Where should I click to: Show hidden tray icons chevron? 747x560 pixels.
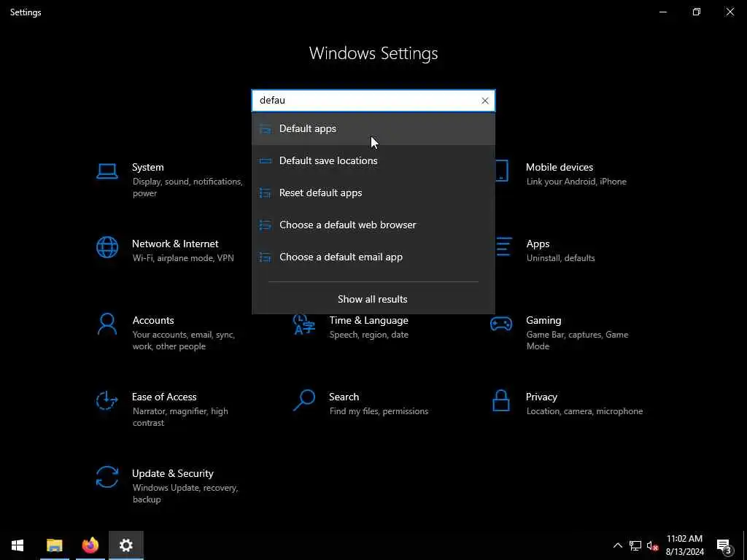(617, 545)
